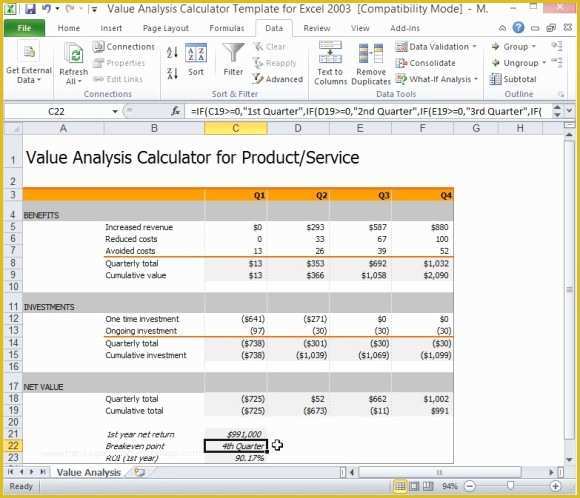
Task: Click the Insert Function fx icon
Action: point(175,111)
